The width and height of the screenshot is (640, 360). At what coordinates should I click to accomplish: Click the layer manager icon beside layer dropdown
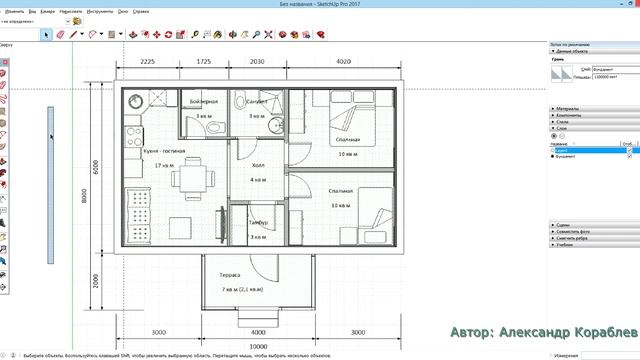tap(77, 21)
